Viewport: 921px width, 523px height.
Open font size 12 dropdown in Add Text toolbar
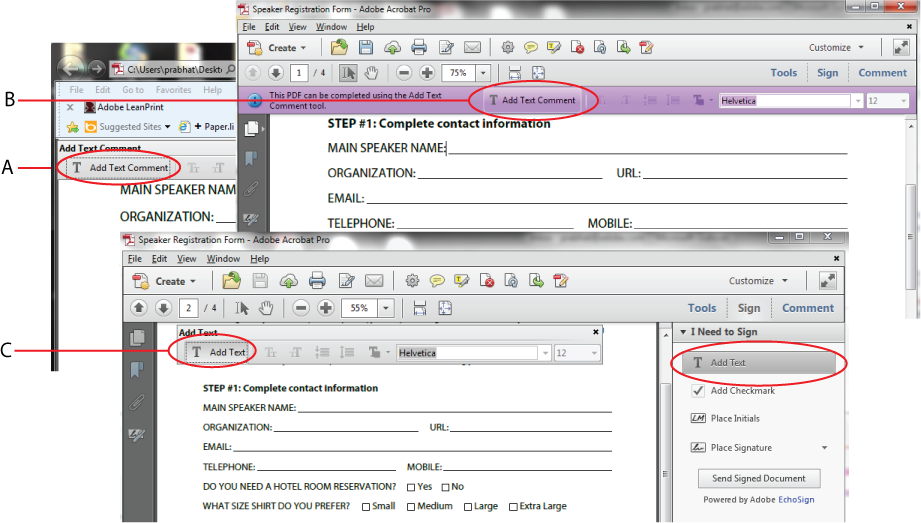594,353
